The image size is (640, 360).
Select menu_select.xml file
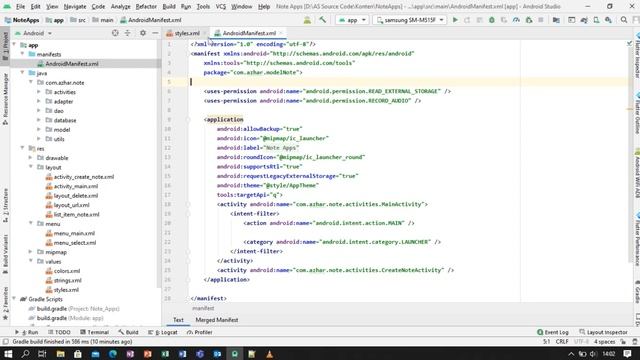pos(75,242)
